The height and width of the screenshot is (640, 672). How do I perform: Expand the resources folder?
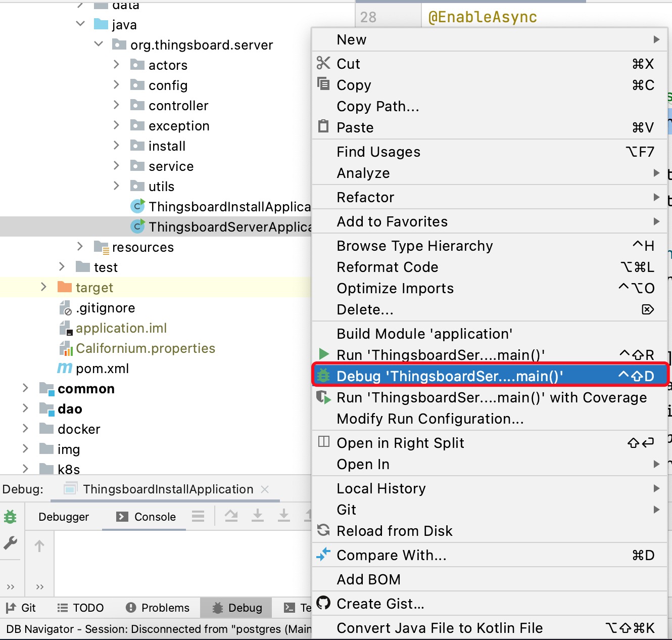(80, 246)
